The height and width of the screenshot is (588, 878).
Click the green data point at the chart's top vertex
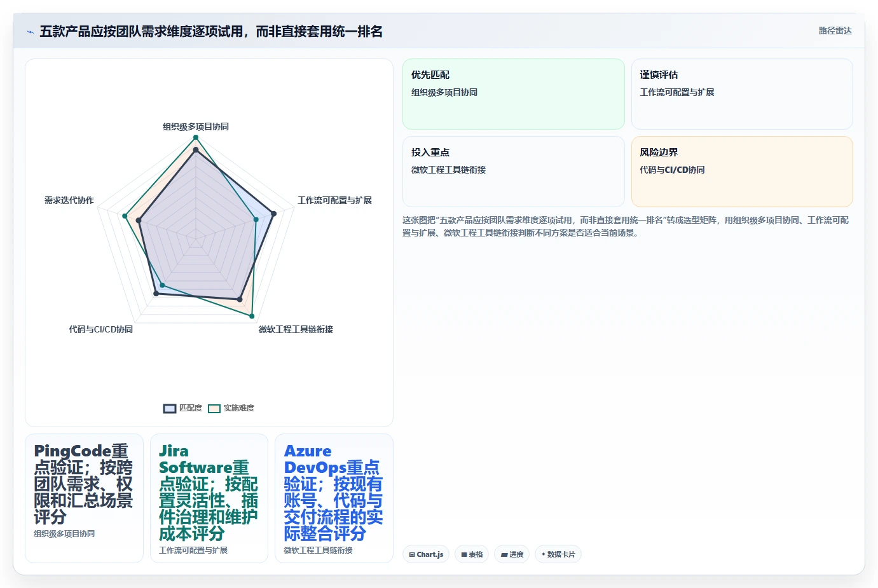click(196, 137)
